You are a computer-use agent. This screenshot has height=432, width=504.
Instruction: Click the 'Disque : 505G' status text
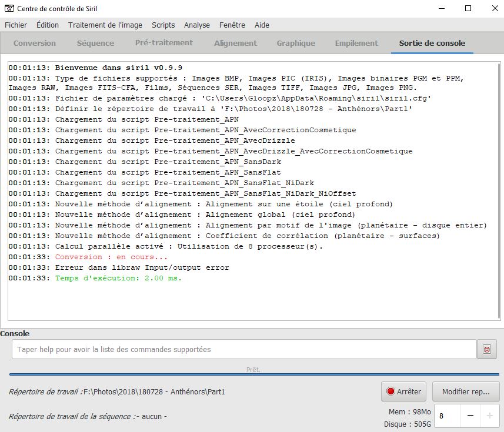407,424
